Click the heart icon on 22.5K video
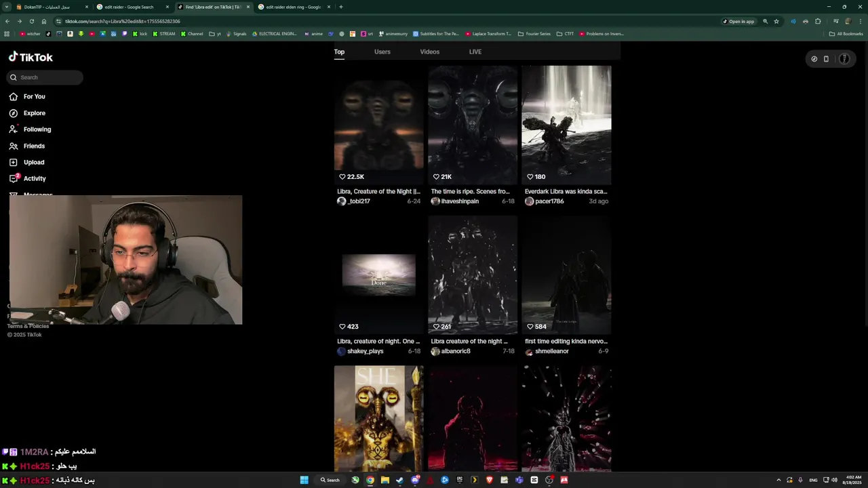This screenshot has height=488, width=868. [x=342, y=177]
